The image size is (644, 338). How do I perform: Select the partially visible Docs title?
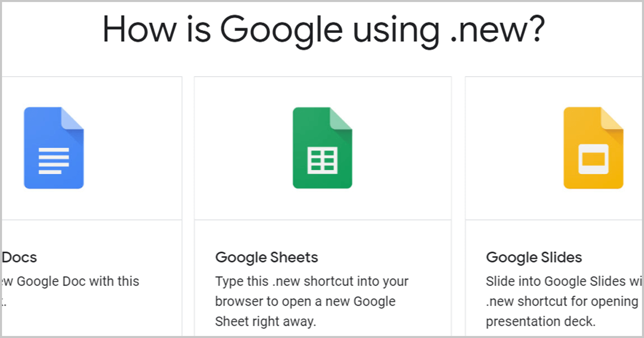[20, 258]
